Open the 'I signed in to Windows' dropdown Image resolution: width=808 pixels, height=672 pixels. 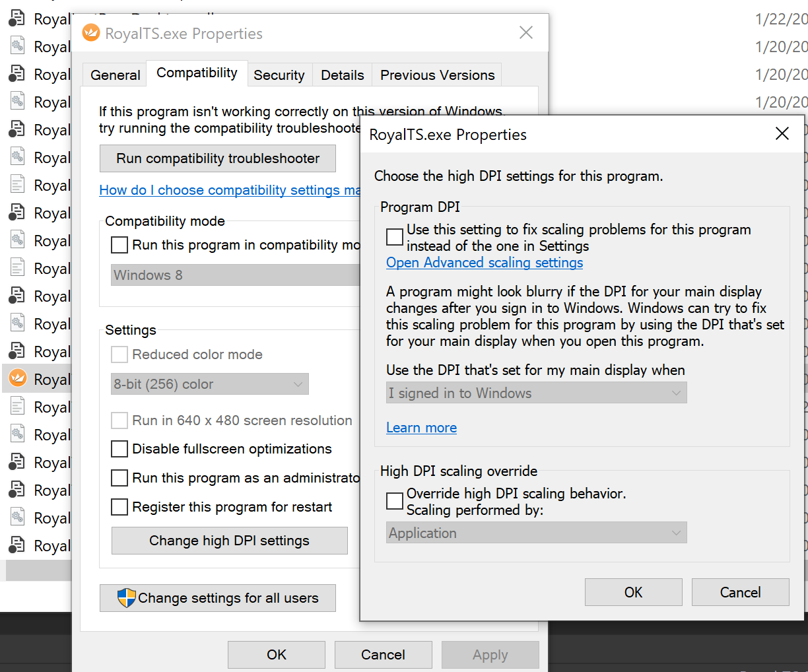[536, 393]
